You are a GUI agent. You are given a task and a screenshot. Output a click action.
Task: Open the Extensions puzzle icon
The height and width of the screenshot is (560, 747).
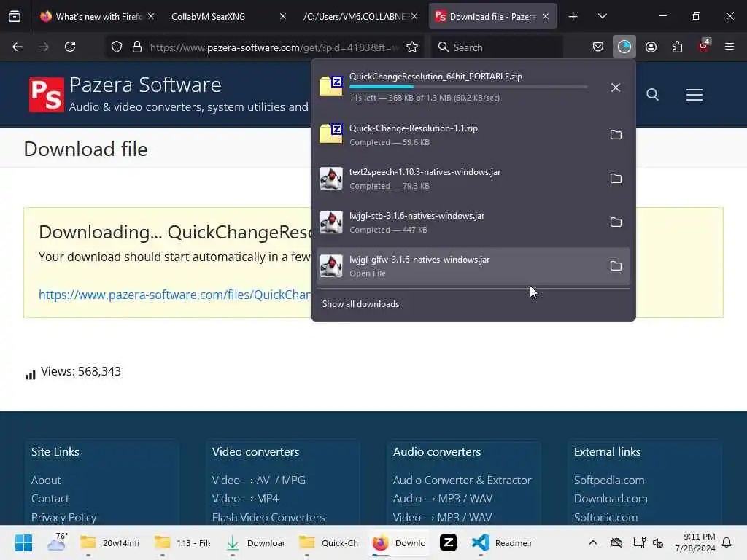click(x=677, y=47)
